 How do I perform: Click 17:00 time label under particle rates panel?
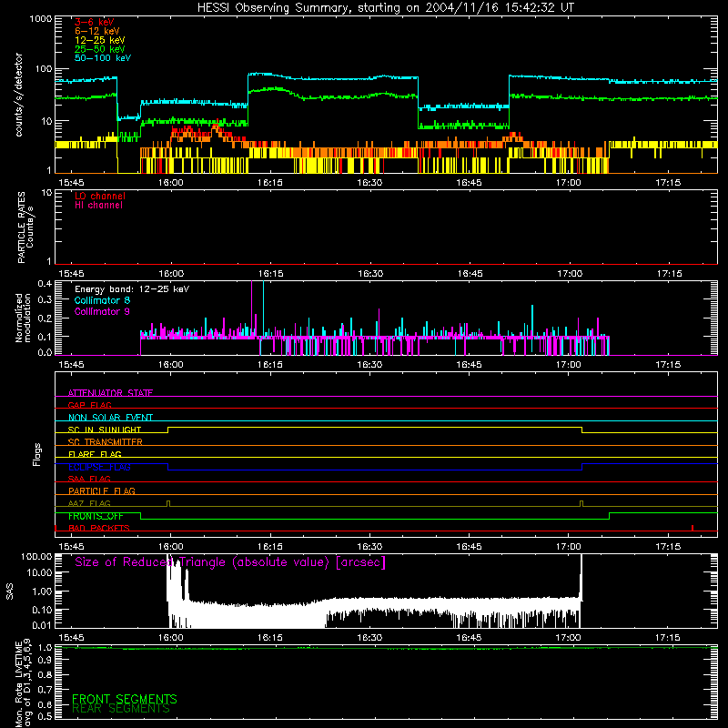(x=570, y=274)
